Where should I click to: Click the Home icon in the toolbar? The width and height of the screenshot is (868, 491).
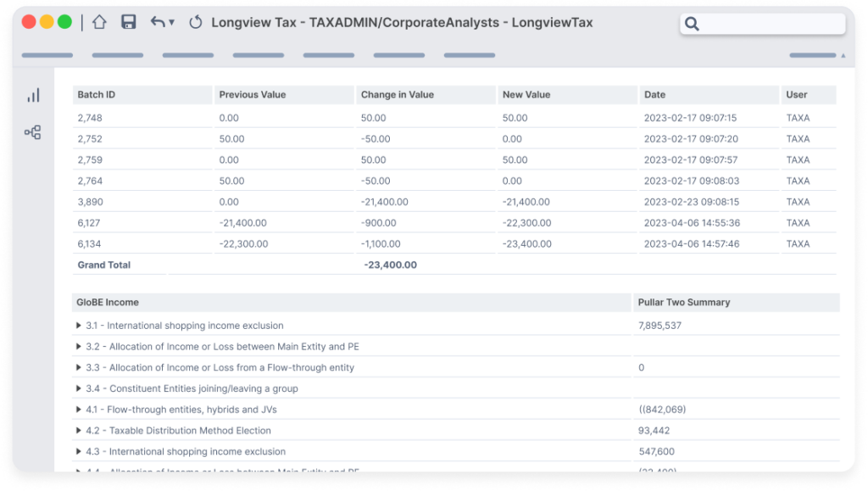coord(99,22)
